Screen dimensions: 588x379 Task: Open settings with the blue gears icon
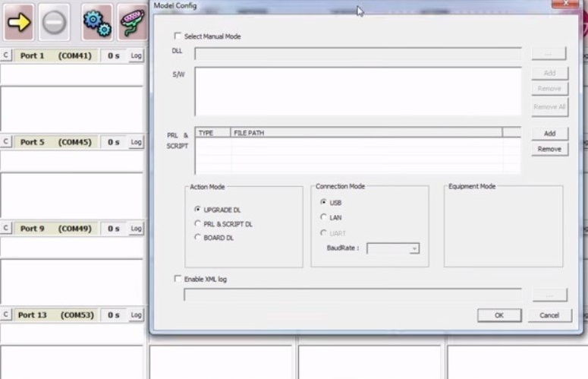click(97, 23)
